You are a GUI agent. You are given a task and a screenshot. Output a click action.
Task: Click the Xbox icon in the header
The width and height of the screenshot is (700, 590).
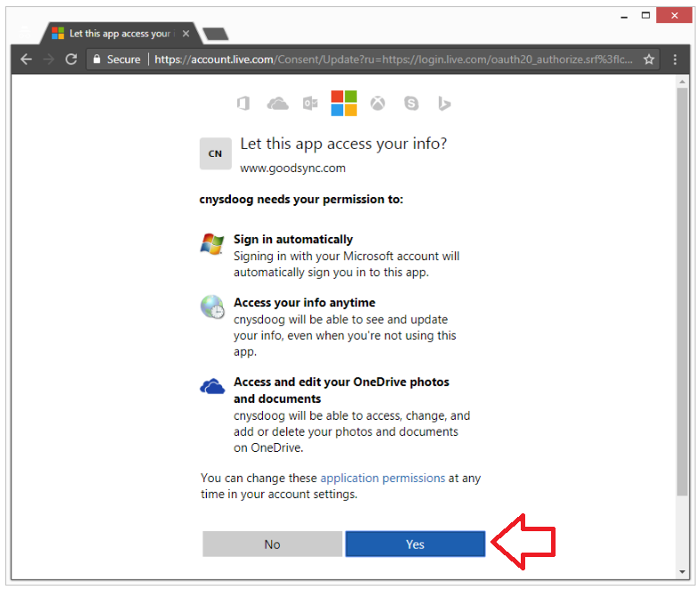378,103
